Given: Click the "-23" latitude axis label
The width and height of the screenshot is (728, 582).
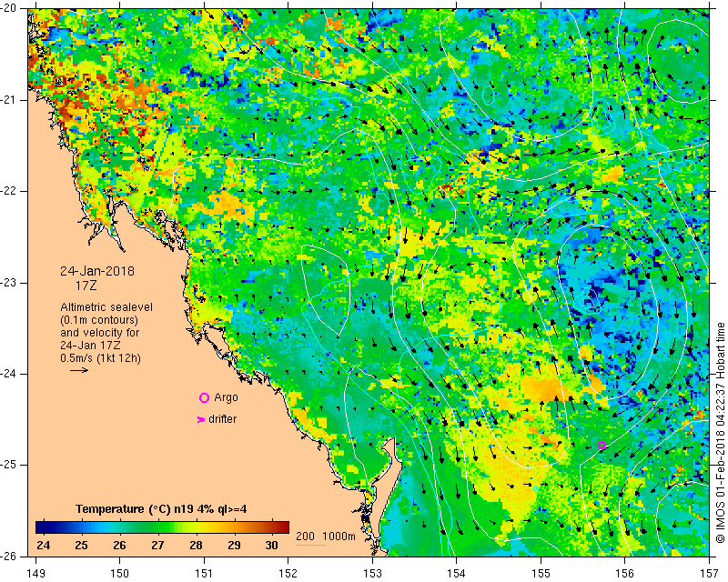Looking at the screenshot, I should tap(10, 283).
